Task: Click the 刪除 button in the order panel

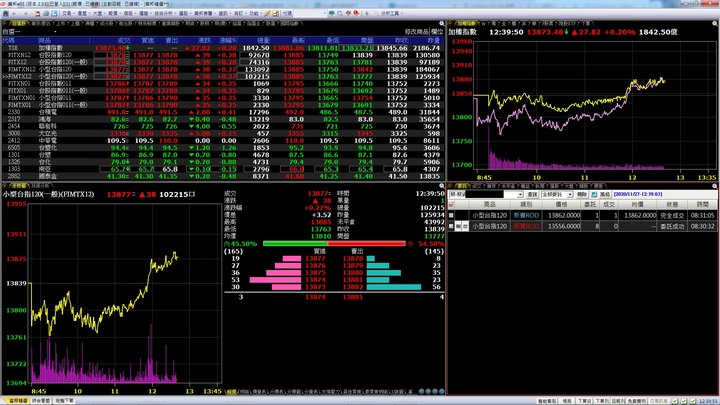Action: 582,194
